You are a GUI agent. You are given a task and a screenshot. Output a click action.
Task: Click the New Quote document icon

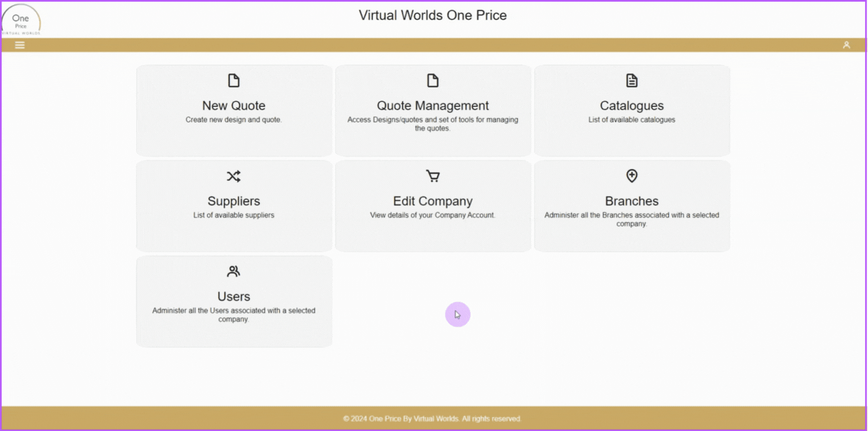[234, 81]
